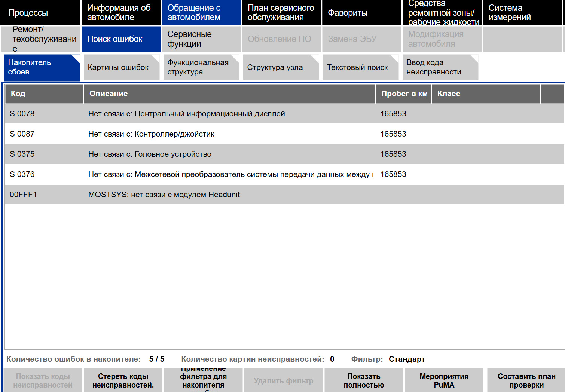Select fault code S 0078
This screenshot has width=565, height=392.
22,114
